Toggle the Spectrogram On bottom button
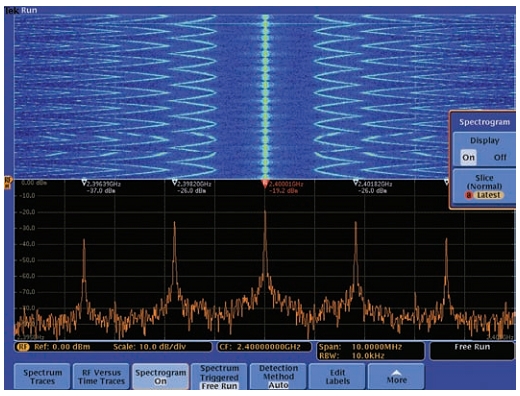520x396 pixels. point(160,377)
